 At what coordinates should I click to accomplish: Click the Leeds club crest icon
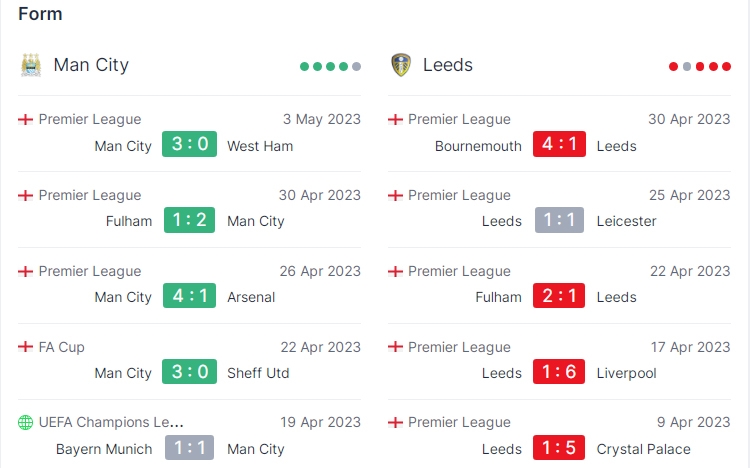coord(401,65)
